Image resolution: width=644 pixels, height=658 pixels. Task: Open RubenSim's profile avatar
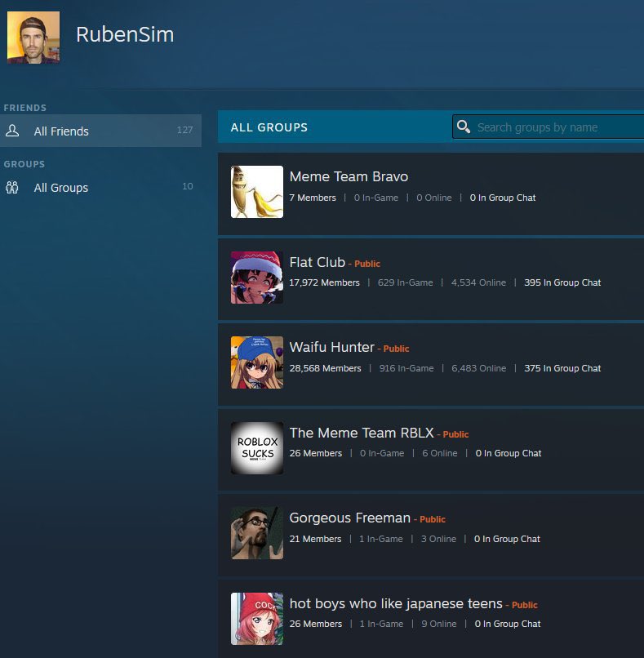(33, 38)
